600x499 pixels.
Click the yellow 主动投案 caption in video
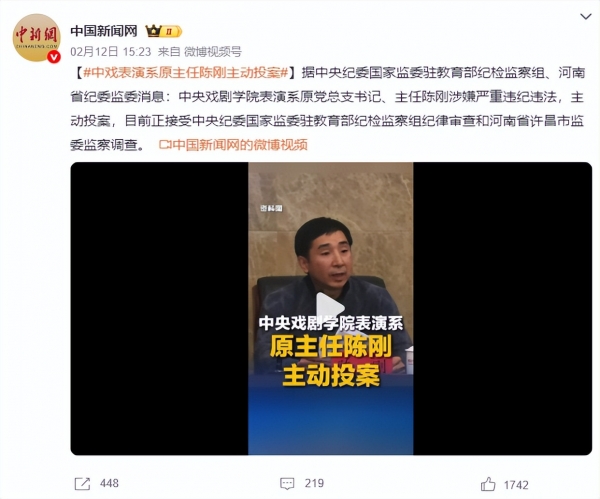click(331, 375)
